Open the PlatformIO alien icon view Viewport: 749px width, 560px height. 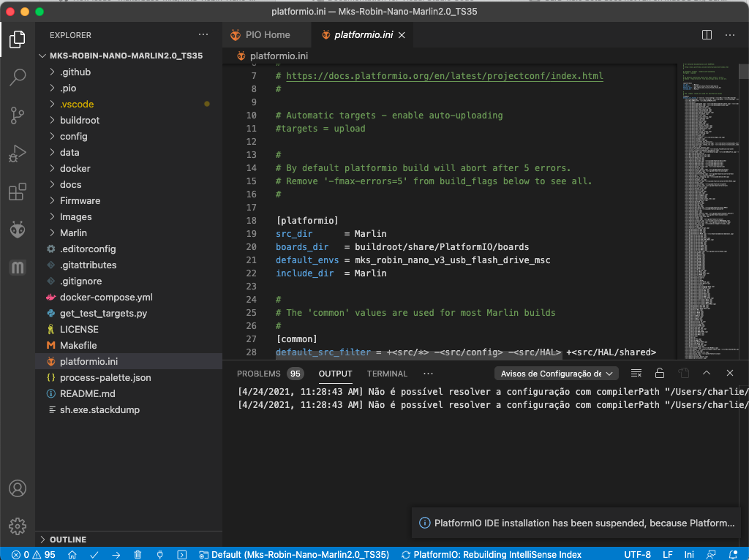click(x=18, y=230)
